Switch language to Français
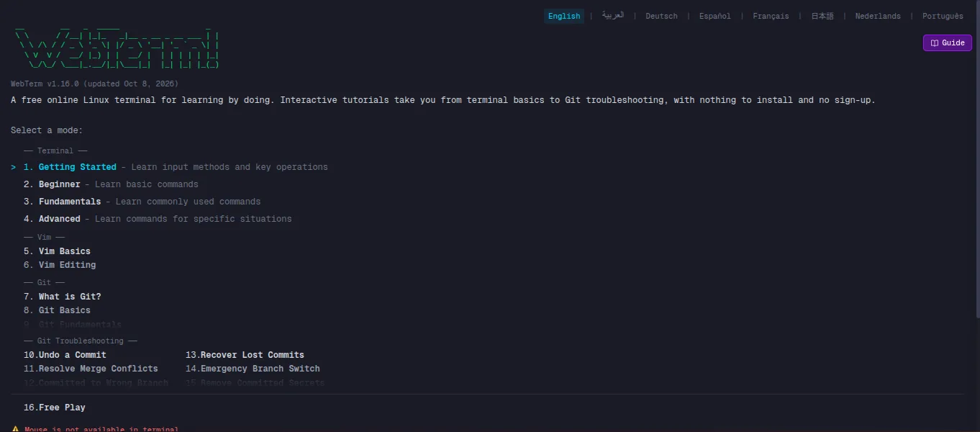 tap(771, 16)
